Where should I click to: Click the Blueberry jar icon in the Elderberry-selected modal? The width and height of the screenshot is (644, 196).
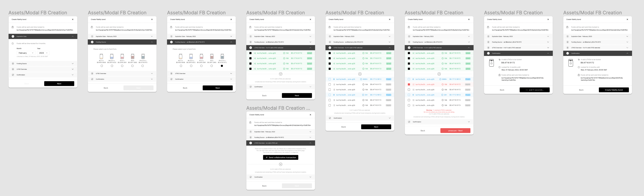point(191,56)
